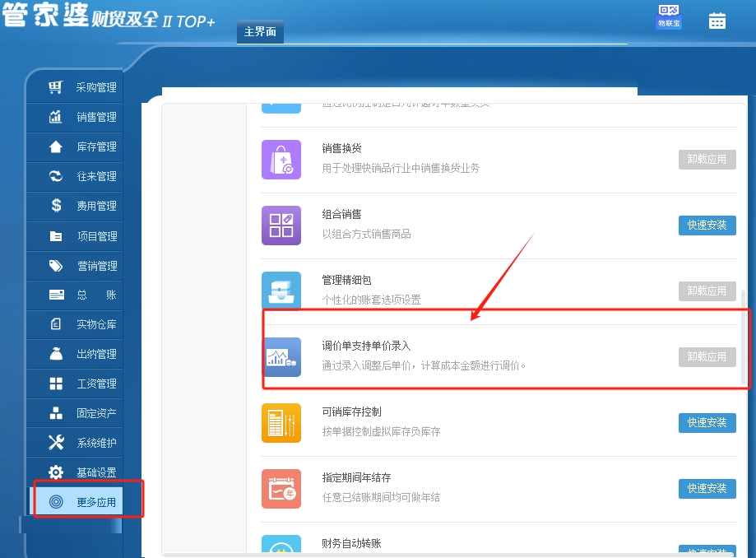This screenshot has height=558, width=756.
Task: Click the 基础设置 gear icon
Action: pyautogui.click(x=56, y=472)
